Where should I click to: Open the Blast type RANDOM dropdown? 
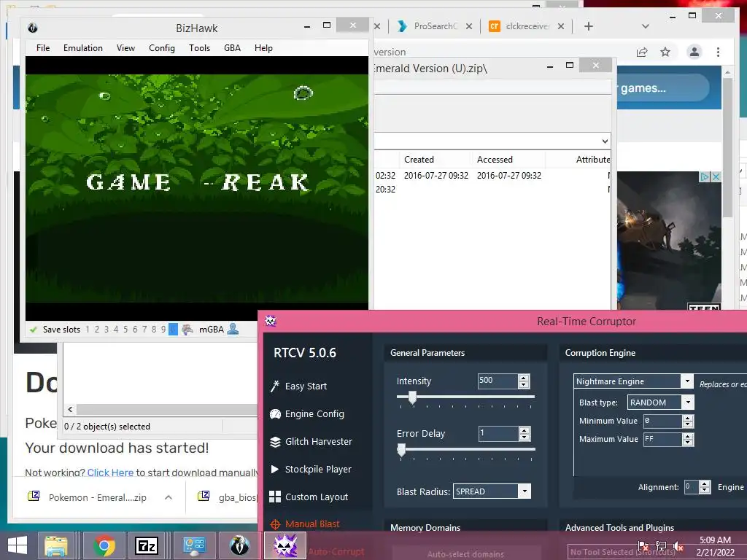[x=688, y=402]
